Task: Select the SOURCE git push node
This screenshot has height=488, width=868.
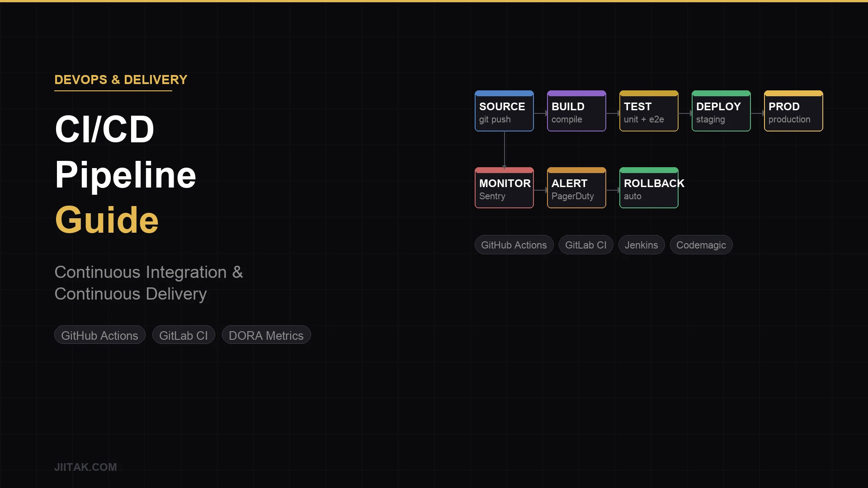Action: (504, 111)
